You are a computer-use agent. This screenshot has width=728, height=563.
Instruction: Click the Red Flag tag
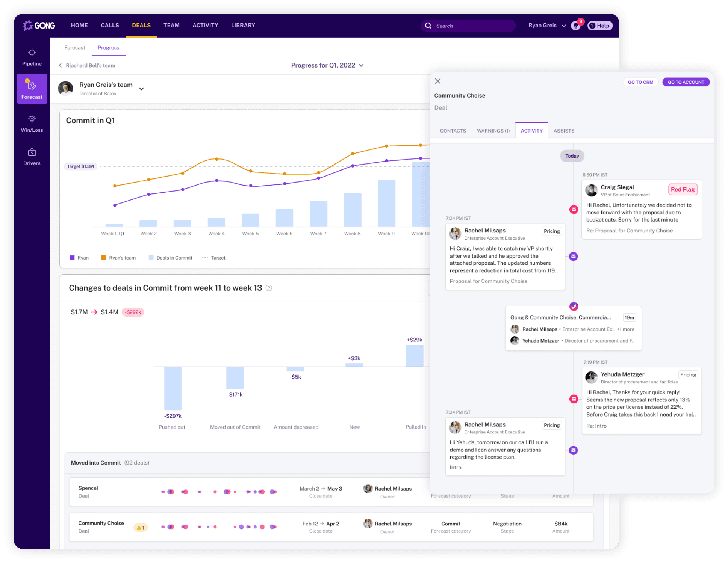click(x=683, y=189)
